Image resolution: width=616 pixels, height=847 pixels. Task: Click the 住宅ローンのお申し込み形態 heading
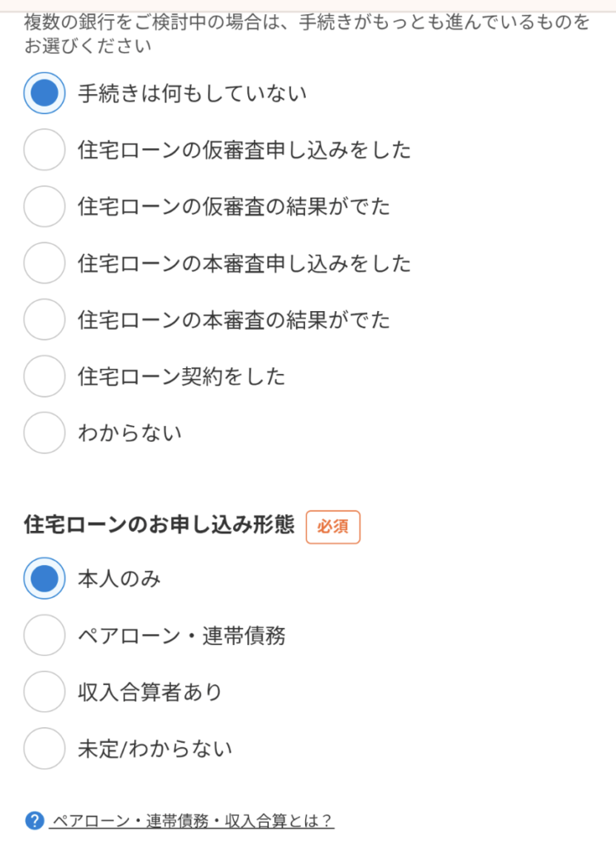[x=159, y=526]
